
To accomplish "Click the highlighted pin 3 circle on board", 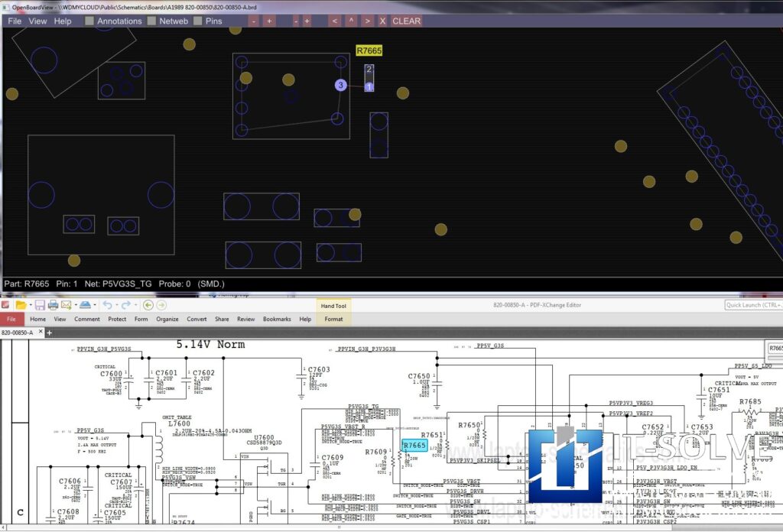I will tap(340, 85).
